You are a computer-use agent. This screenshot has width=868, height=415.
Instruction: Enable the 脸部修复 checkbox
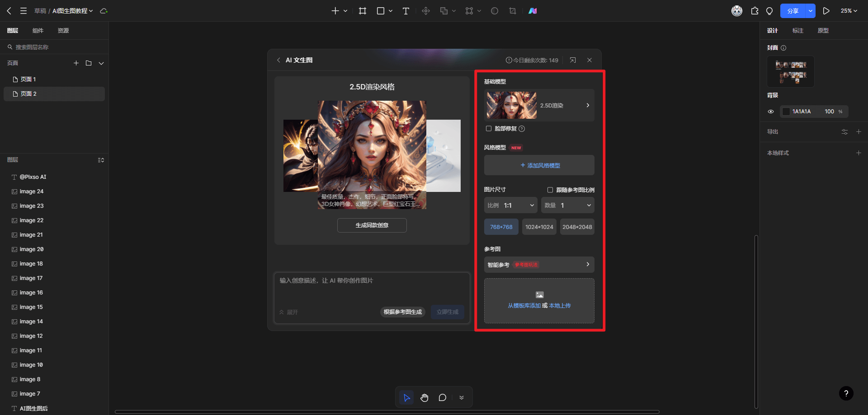tap(489, 129)
